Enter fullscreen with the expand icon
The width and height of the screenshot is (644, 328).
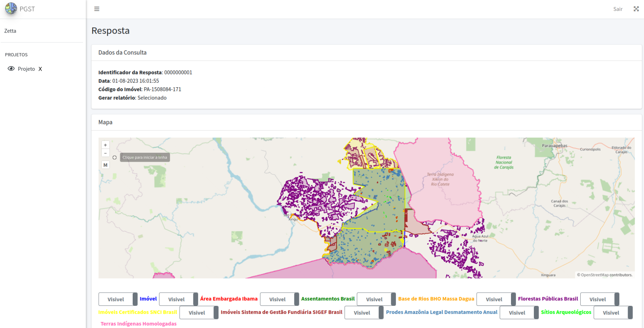point(636,9)
